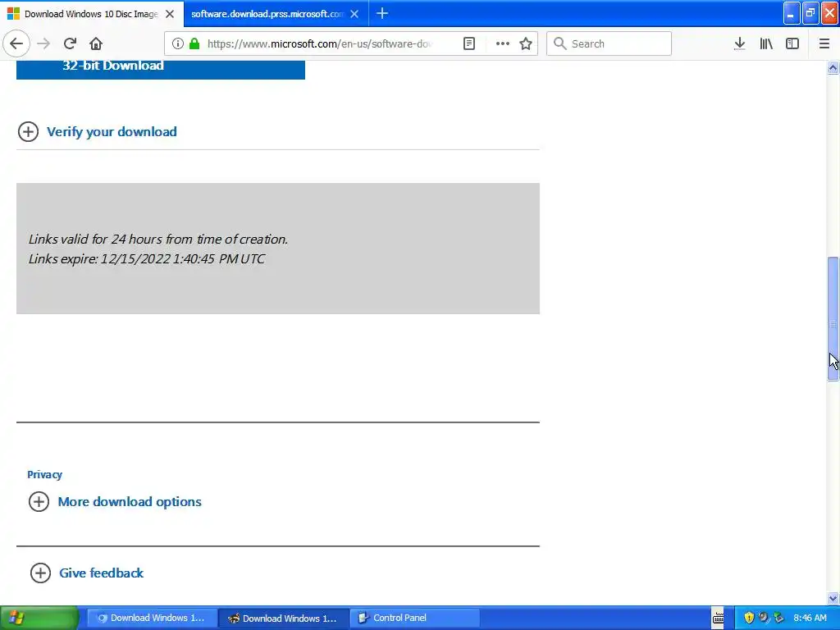
Task: Click the 32-bit Download button
Action: [161, 69]
